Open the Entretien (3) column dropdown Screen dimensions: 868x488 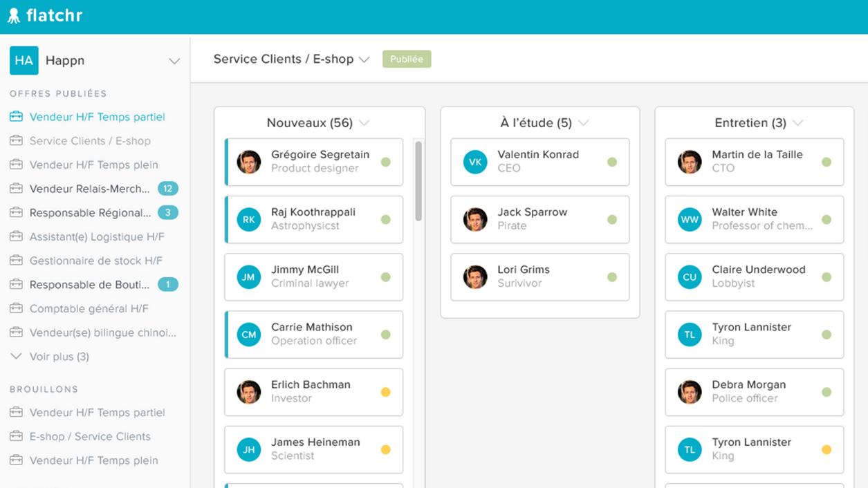point(797,123)
